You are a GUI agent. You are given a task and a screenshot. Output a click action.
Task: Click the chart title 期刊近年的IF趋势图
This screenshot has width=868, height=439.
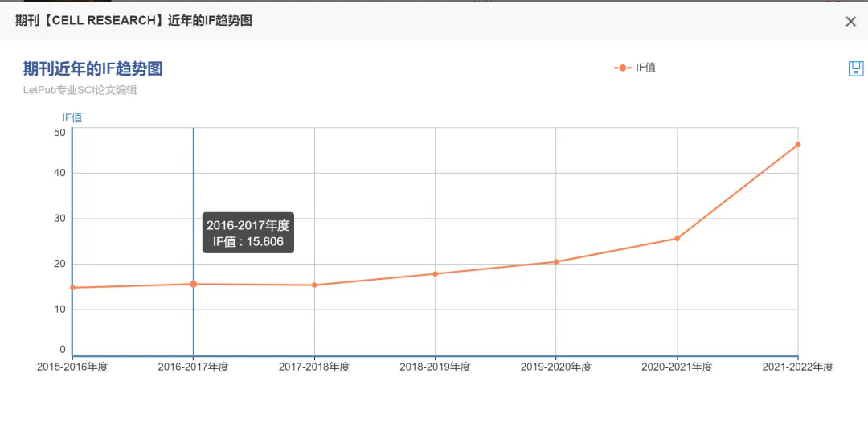[93, 69]
